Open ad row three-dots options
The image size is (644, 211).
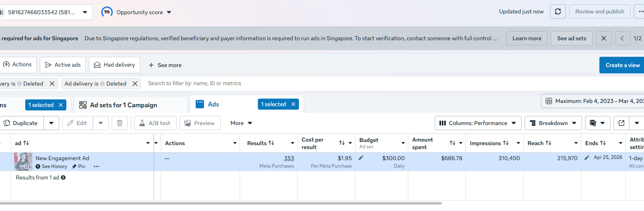(x=96, y=166)
